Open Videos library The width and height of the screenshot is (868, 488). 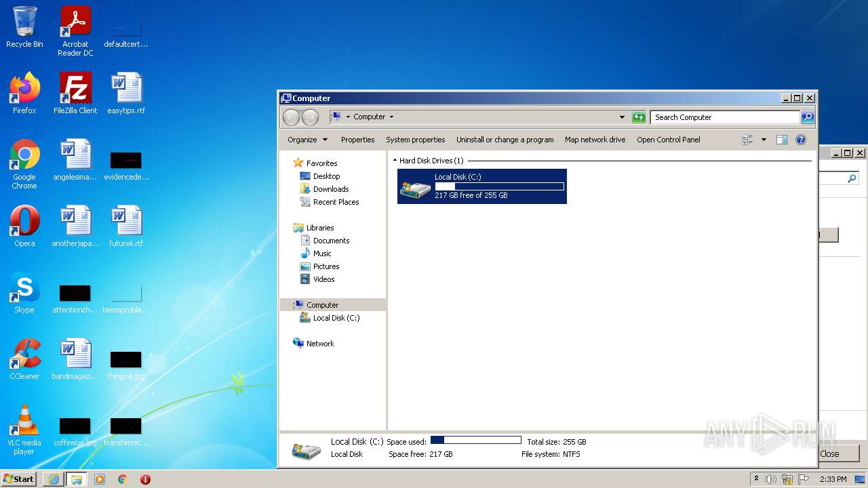point(317,279)
